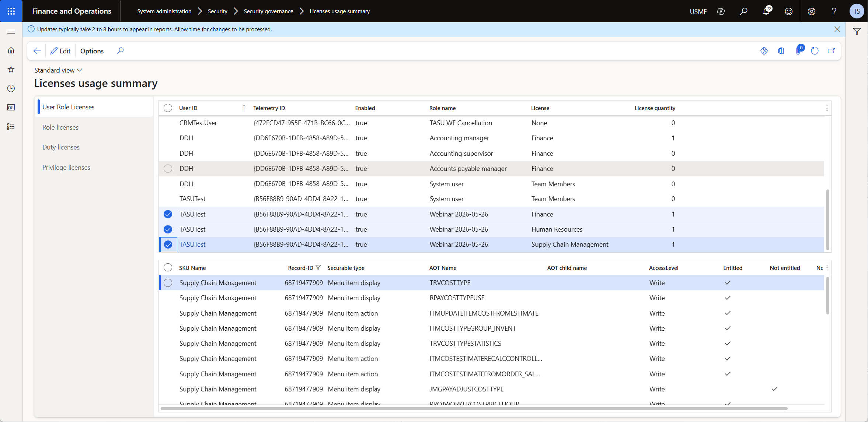Open the settings gear icon
This screenshot has height=422, width=868.
click(x=812, y=11)
